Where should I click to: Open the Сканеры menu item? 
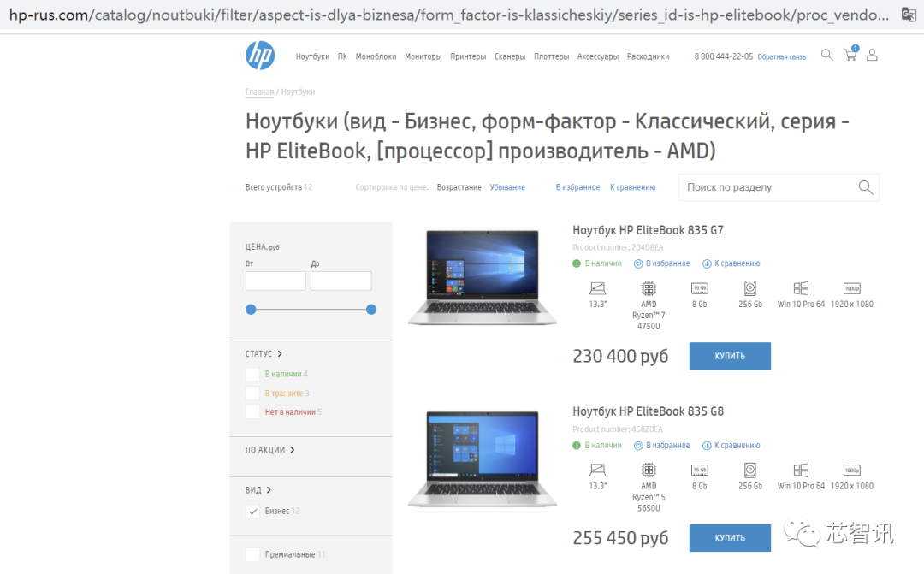(510, 56)
